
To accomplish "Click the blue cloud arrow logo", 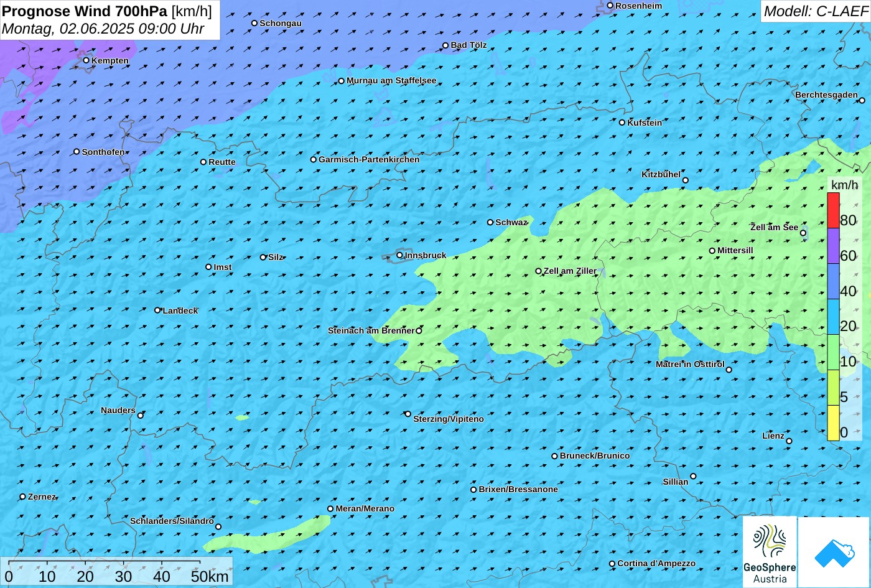I will pyautogui.click(x=834, y=552).
